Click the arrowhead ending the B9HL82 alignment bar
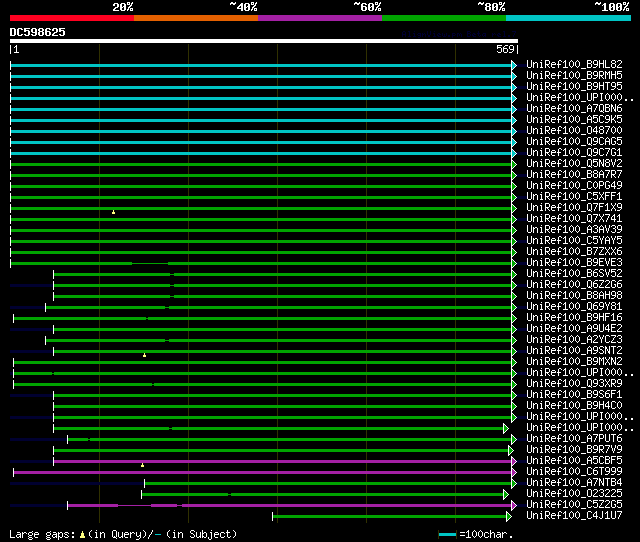 (x=514, y=65)
